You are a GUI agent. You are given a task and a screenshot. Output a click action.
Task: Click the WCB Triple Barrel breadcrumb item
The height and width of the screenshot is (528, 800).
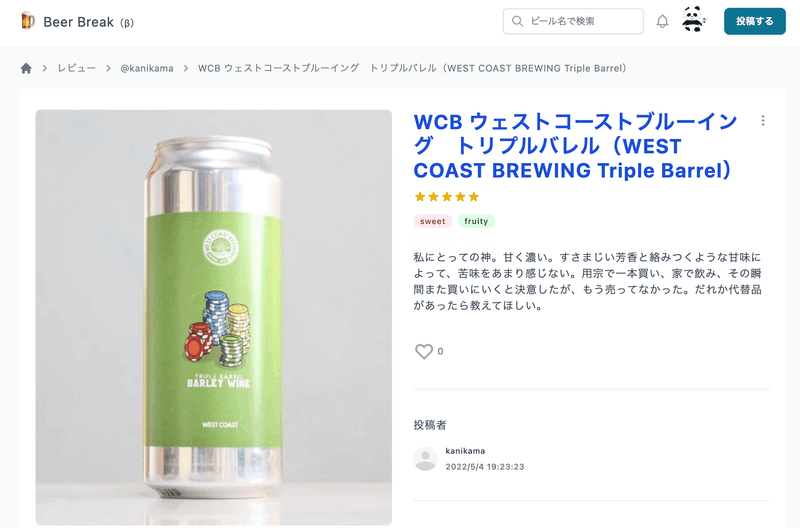412,68
